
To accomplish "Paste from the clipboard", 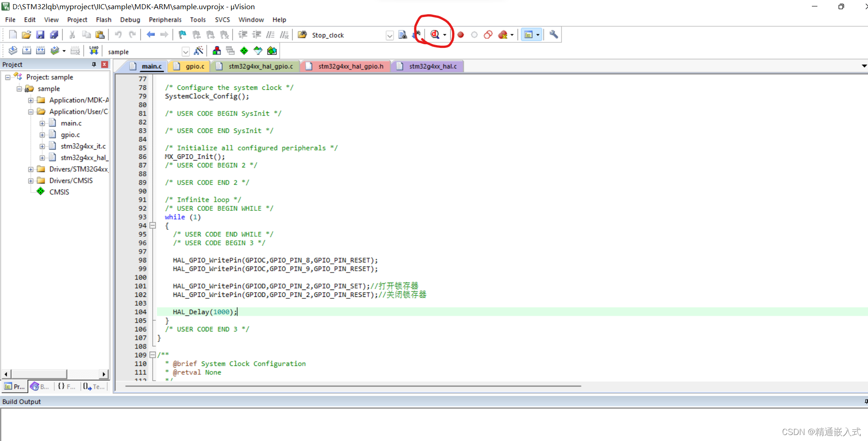I will pyautogui.click(x=100, y=35).
